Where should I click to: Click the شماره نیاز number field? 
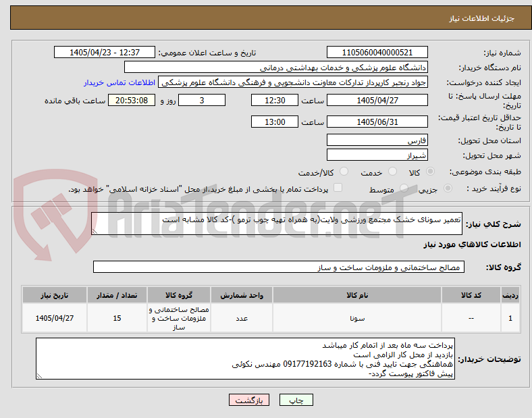[377, 52]
